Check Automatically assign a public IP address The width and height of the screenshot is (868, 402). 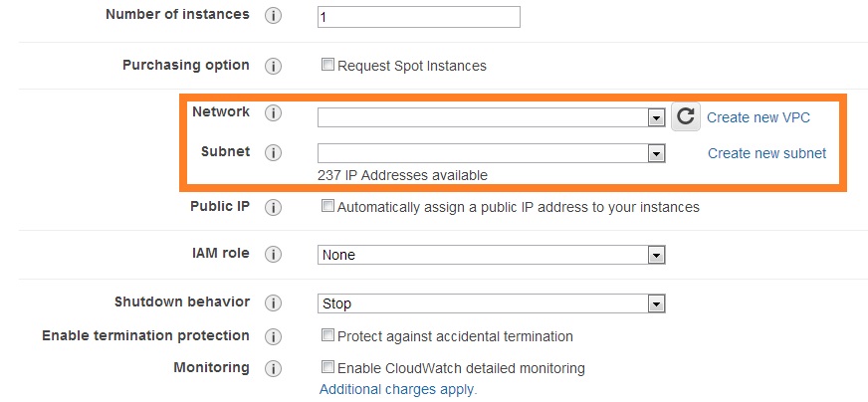pos(327,207)
